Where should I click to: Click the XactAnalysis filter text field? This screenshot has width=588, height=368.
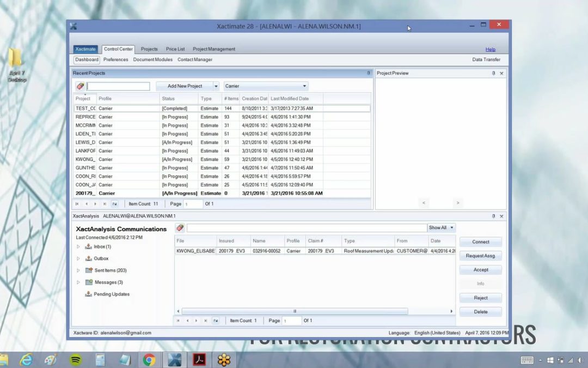coord(307,227)
